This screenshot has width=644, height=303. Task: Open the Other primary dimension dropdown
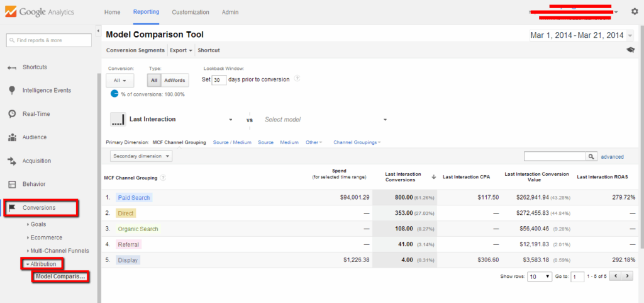coord(314,142)
